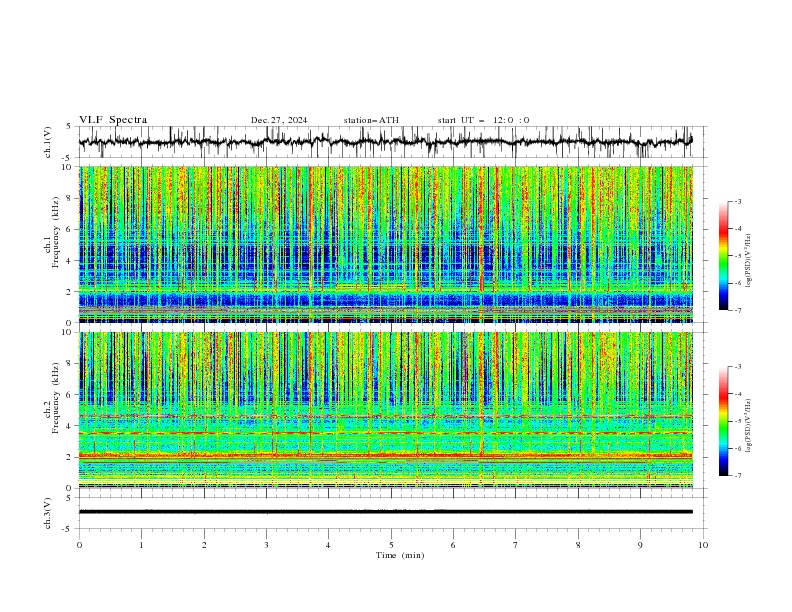792x612 pixels.
Task: Select the upper color bar's log(PSD) label
Action: [749, 261]
